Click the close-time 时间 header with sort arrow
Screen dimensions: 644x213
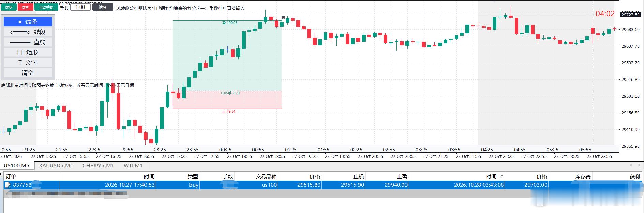click(457, 176)
